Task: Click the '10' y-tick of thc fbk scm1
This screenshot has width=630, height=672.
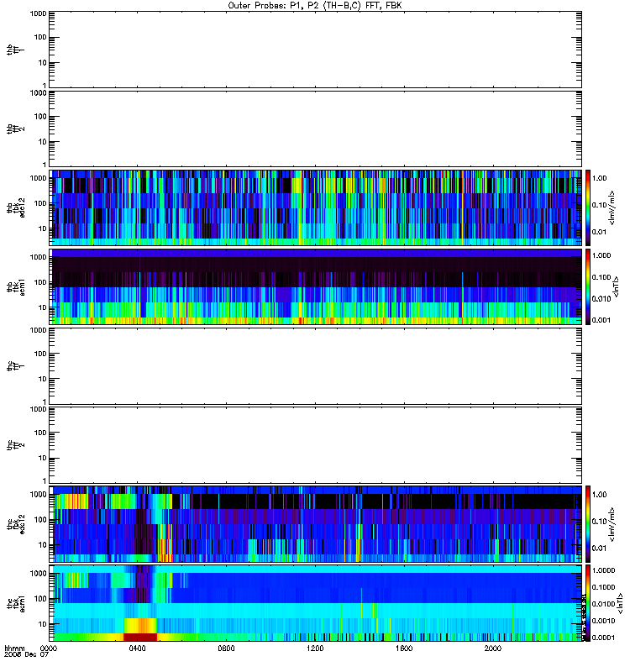Action: point(43,624)
